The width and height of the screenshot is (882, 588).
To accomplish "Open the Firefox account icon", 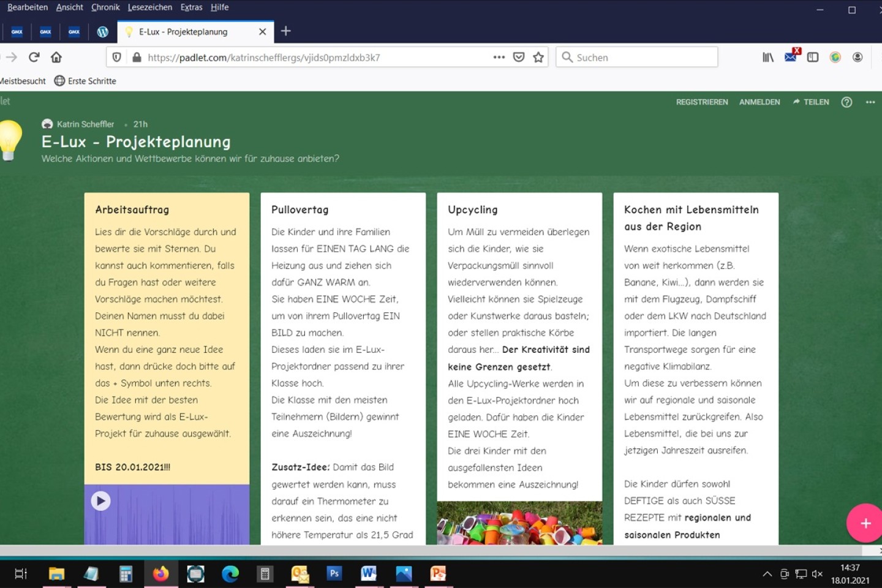I will 858,58.
